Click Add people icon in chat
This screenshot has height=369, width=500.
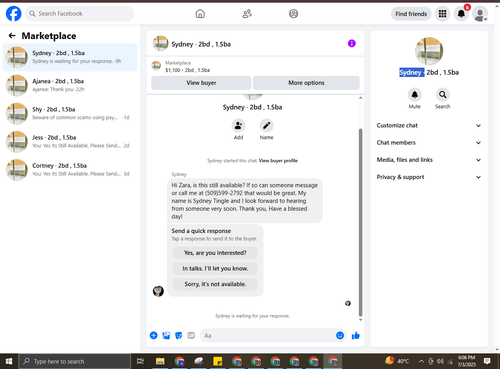(x=238, y=126)
